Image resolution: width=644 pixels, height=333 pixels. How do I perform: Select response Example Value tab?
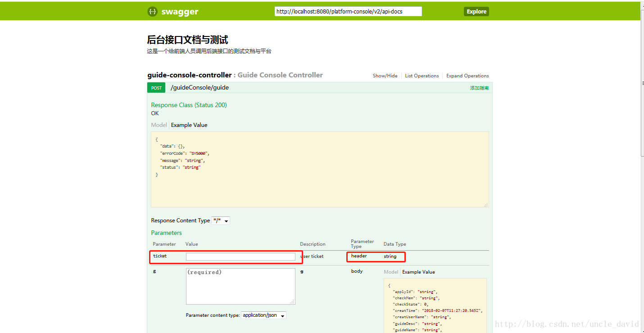pos(189,125)
